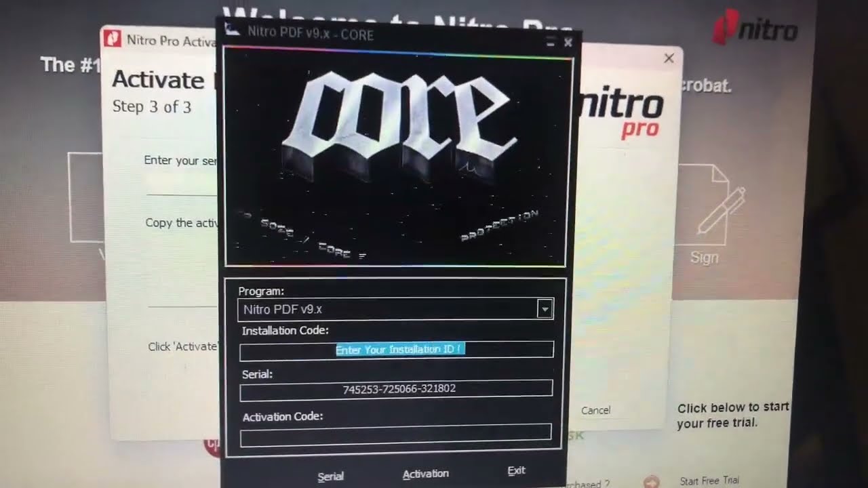This screenshot has width=868, height=488.
Task: Click Cancel in Nitro Pro Activation dialog
Action: [595, 410]
